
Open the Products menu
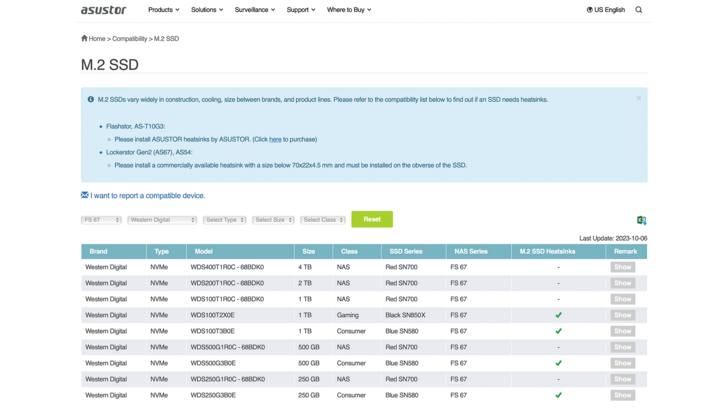click(x=163, y=10)
